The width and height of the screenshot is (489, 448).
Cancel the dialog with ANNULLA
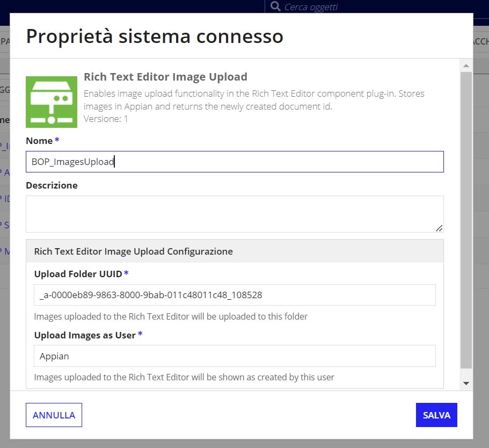pos(54,415)
